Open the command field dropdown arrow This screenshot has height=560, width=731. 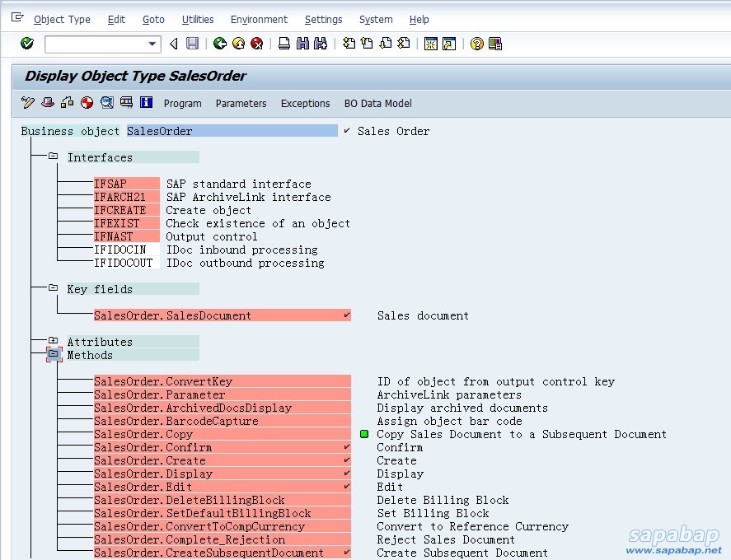coord(152,44)
